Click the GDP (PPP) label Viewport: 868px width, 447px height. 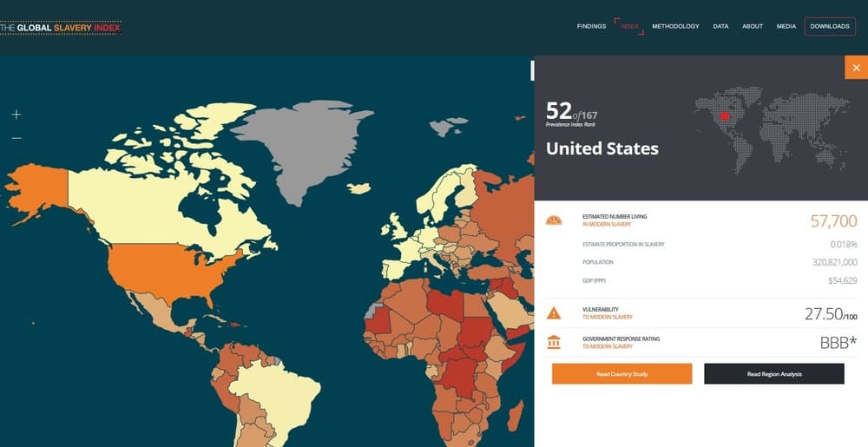point(594,281)
